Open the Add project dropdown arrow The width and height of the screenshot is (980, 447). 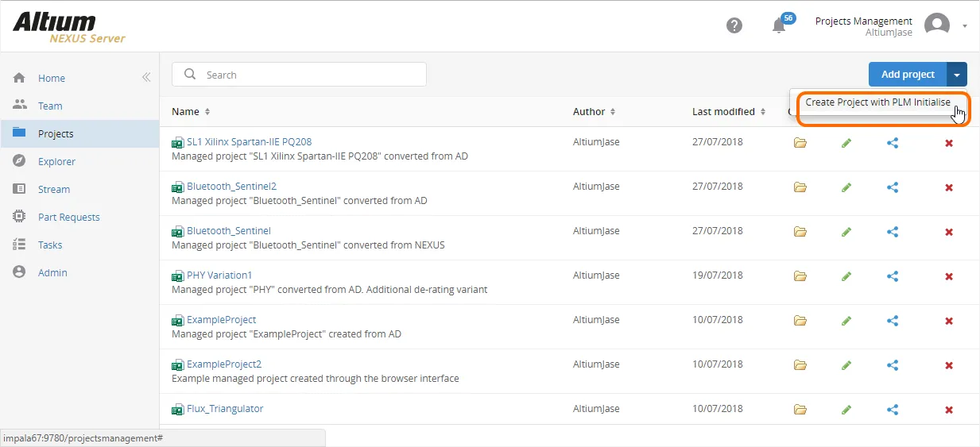957,75
